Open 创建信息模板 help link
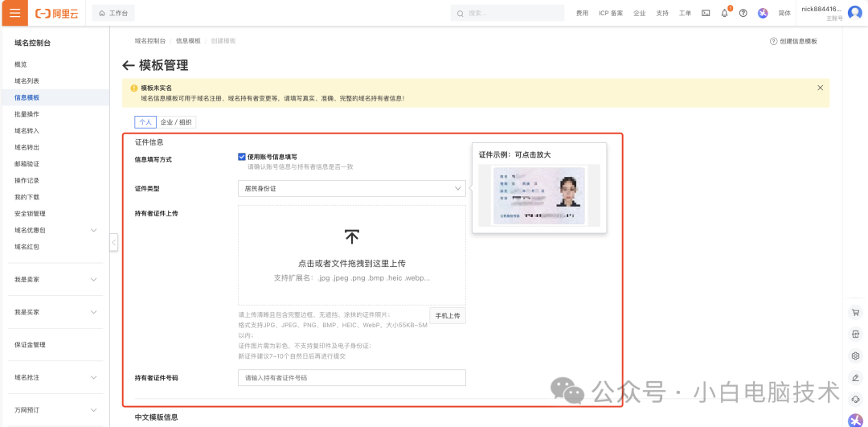The height and width of the screenshot is (427, 868). click(793, 42)
